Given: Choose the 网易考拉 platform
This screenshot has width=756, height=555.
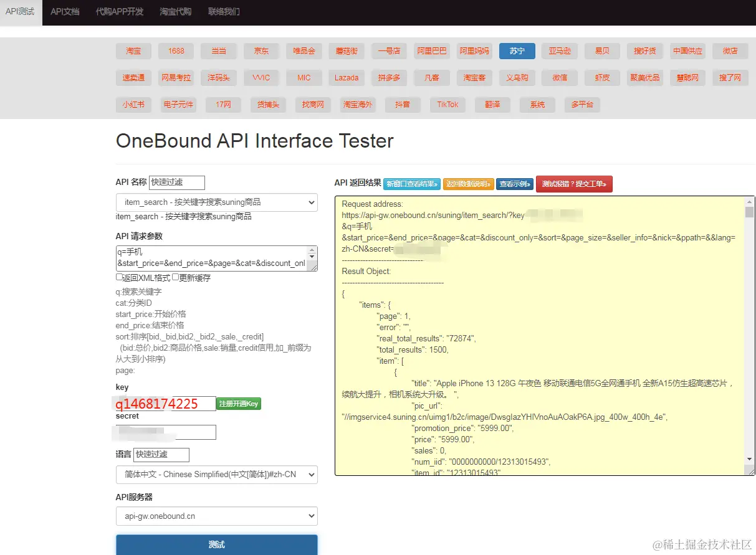Looking at the screenshot, I should [176, 78].
